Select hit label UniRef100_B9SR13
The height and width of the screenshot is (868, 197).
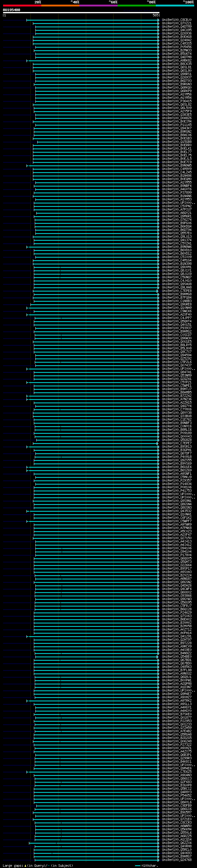[177, 447]
